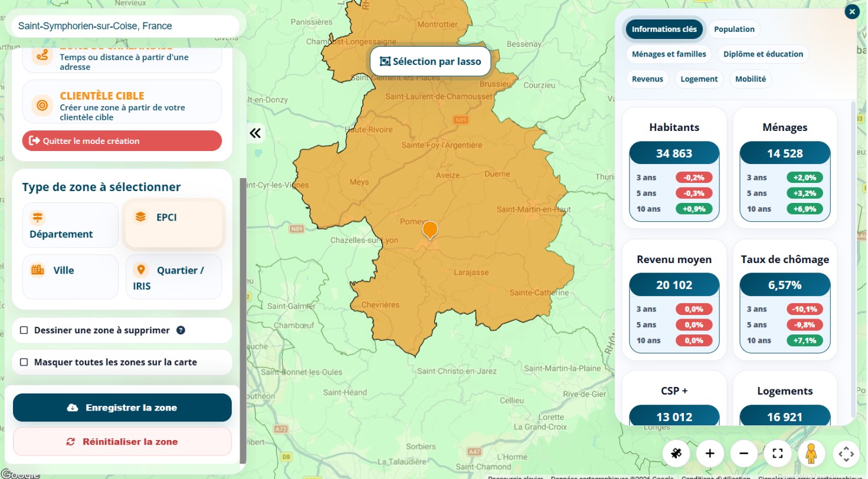Select EPCI zone type
The width and height of the screenshot is (868, 479).
(173, 224)
